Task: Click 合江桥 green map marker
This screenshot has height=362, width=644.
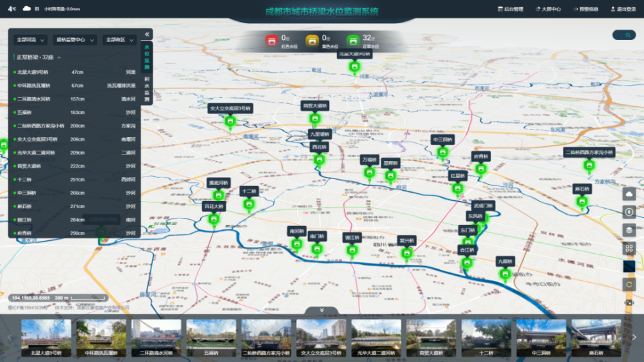Action: (467, 263)
